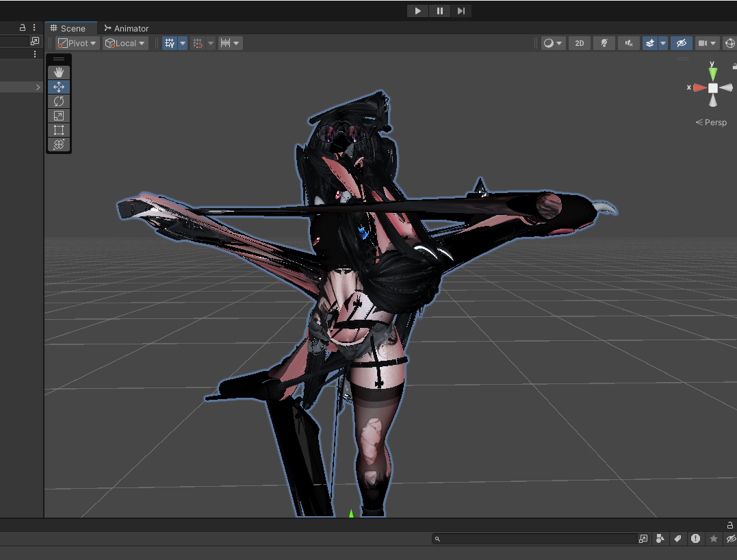Expand the grid snapping settings arrow
This screenshot has width=737, height=560.
click(211, 43)
